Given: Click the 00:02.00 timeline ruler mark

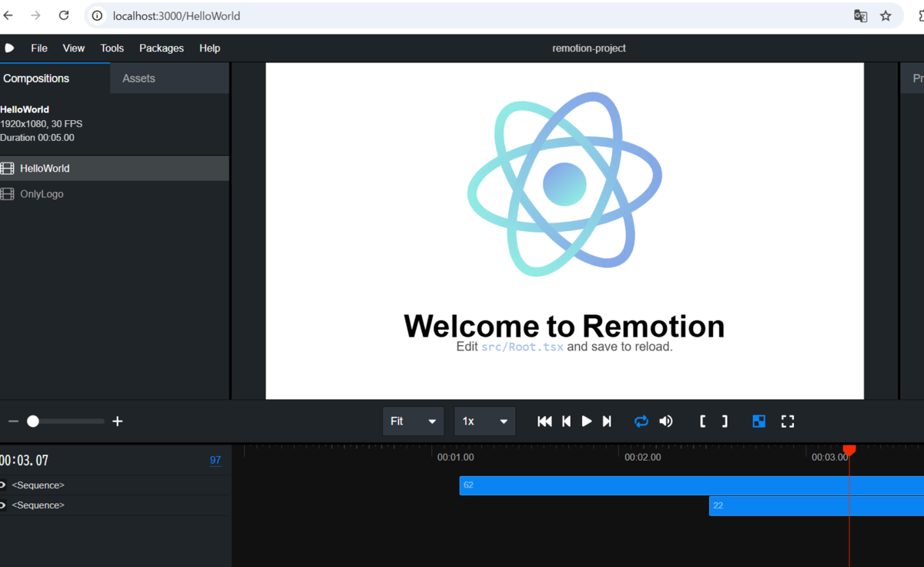Looking at the screenshot, I should [643, 457].
